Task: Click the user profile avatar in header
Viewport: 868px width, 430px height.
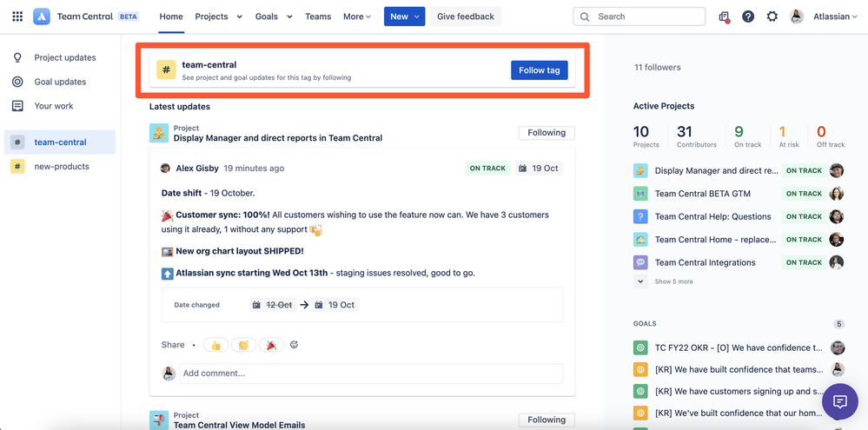Action: [797, 17]
